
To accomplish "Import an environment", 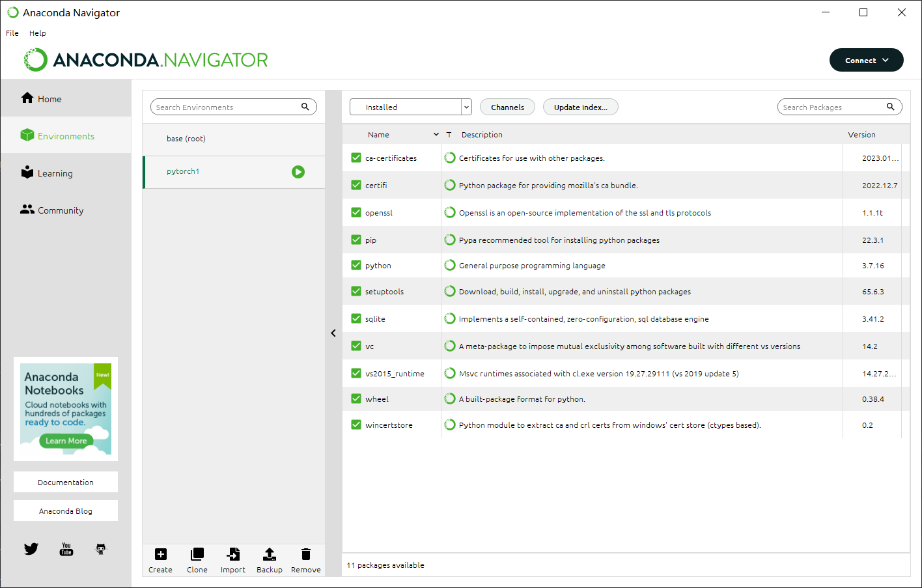I will (233, 560).
